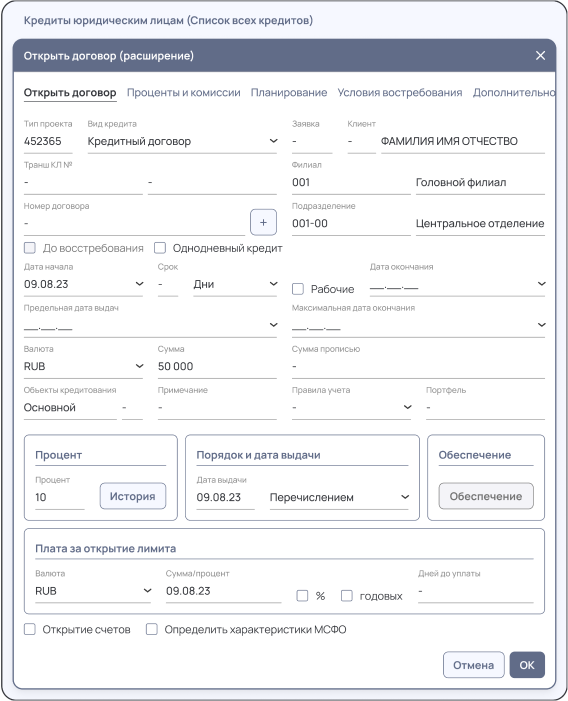Screen dimensions: 568x701
Task: Tick the Однодневный кредит checkbox
Action: coord(160,248)
